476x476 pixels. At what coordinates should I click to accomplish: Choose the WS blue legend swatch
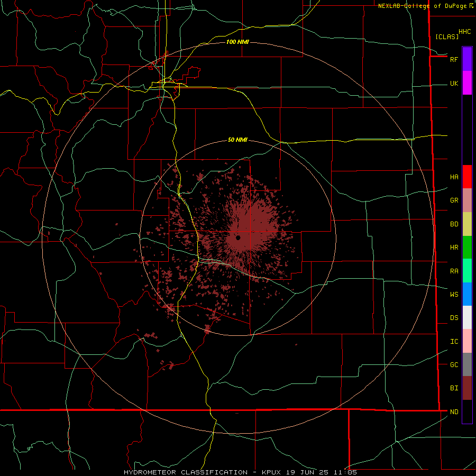coord(467,294)
